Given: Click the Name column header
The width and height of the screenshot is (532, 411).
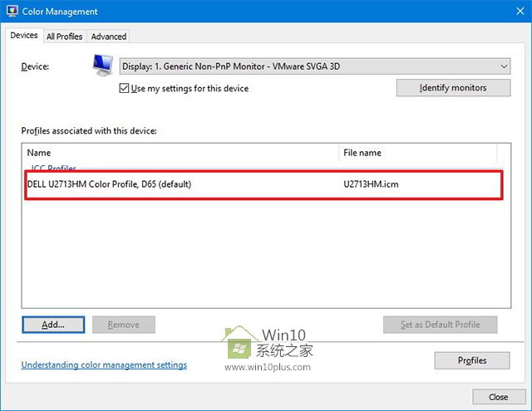Looking at the screenshot, I should point(180,153).
